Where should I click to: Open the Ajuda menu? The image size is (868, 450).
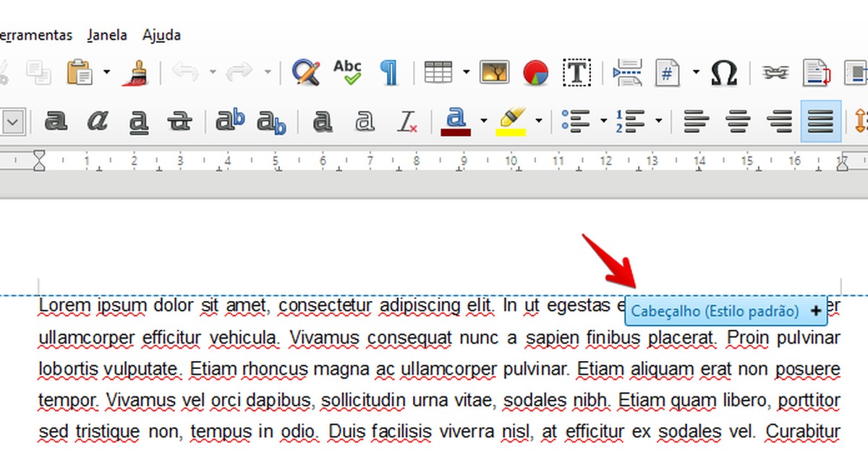161,35
